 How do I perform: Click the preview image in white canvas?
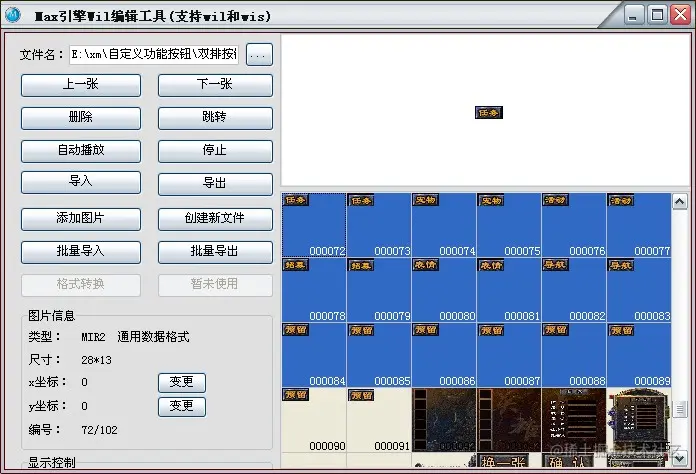coord(489,113)
